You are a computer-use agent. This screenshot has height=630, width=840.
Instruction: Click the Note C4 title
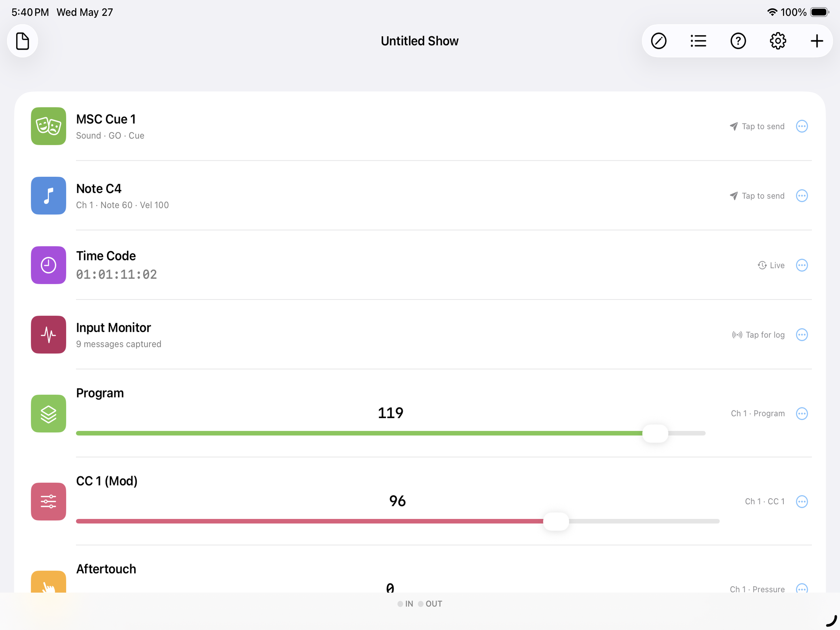click(x=99, y=188)
